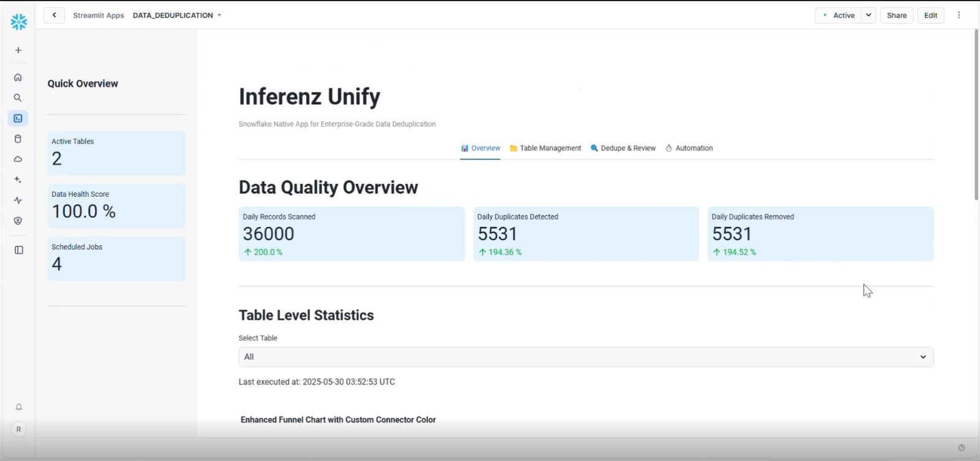Click the Admin shield icon in sidebar

click(x=18, y=221)
